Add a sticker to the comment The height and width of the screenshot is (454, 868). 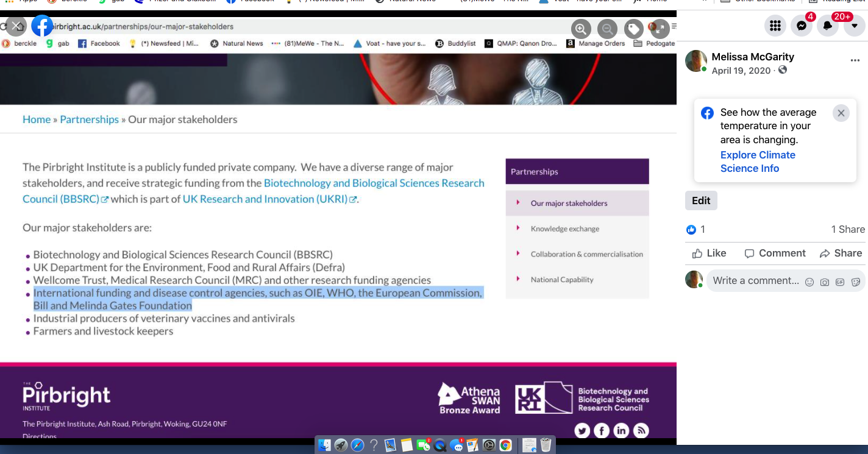click(855, 282)
